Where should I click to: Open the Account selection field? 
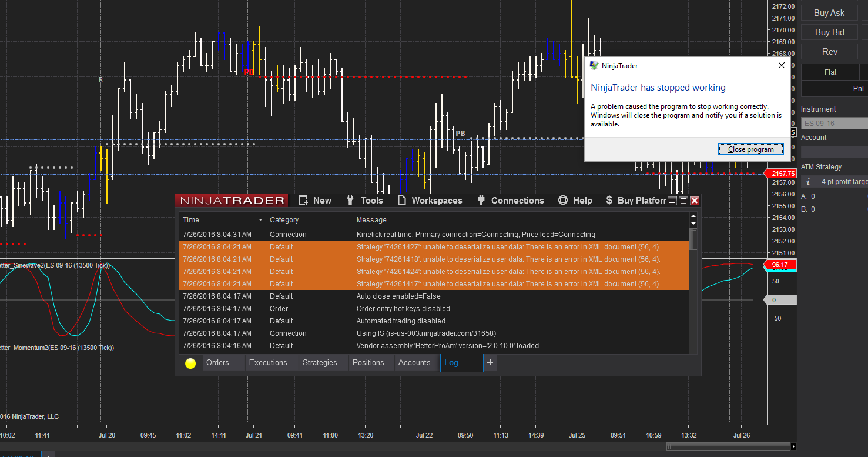(835, 152)
